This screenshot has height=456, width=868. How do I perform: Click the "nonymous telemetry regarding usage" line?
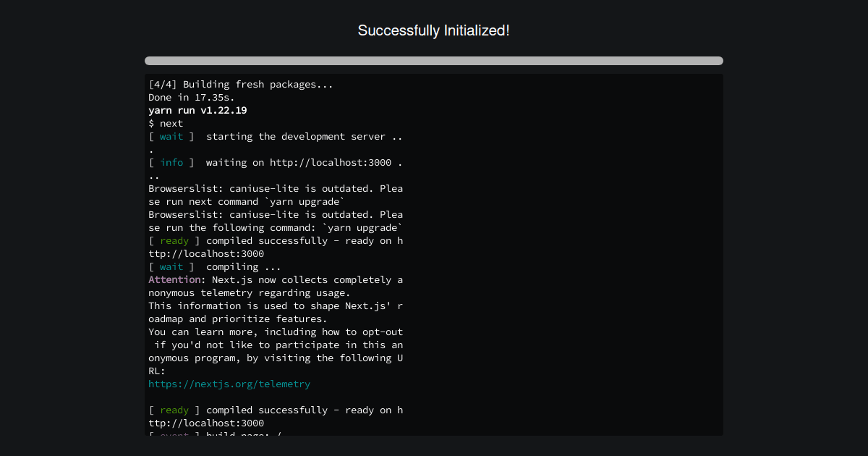tap(250, 293)
